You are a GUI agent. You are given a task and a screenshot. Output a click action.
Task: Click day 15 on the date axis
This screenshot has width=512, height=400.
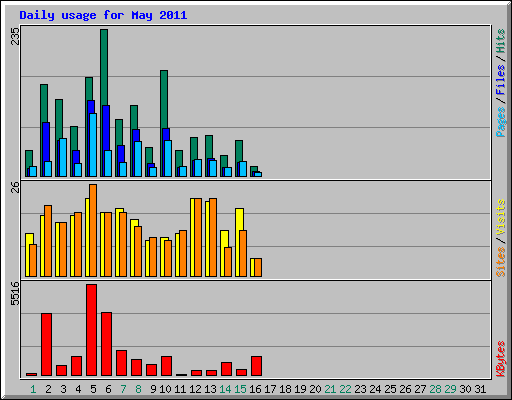240,389
